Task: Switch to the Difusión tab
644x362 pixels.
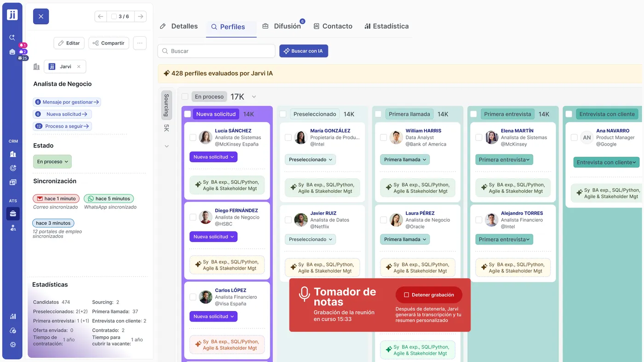Action: point(282,26)
